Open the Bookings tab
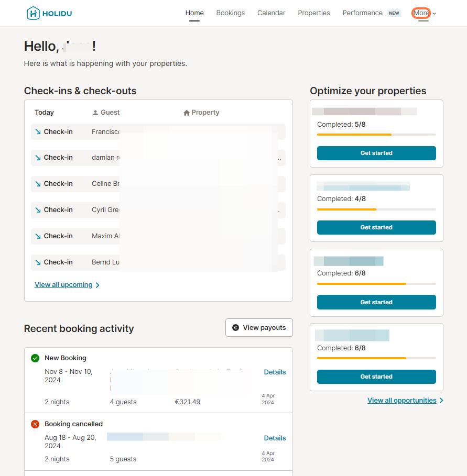This screenshot has width=467, height=476. click(230, 13)
